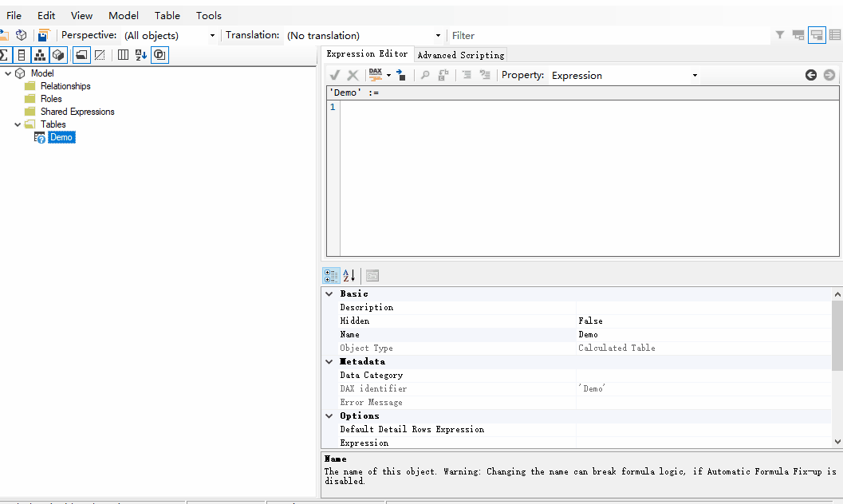Switch to the Expression Editor tab

pyautogui.click(x=367, y=53)
